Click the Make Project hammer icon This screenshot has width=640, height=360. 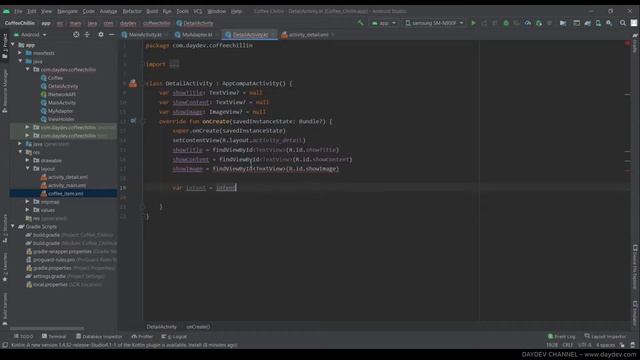(x=360, y=23)
